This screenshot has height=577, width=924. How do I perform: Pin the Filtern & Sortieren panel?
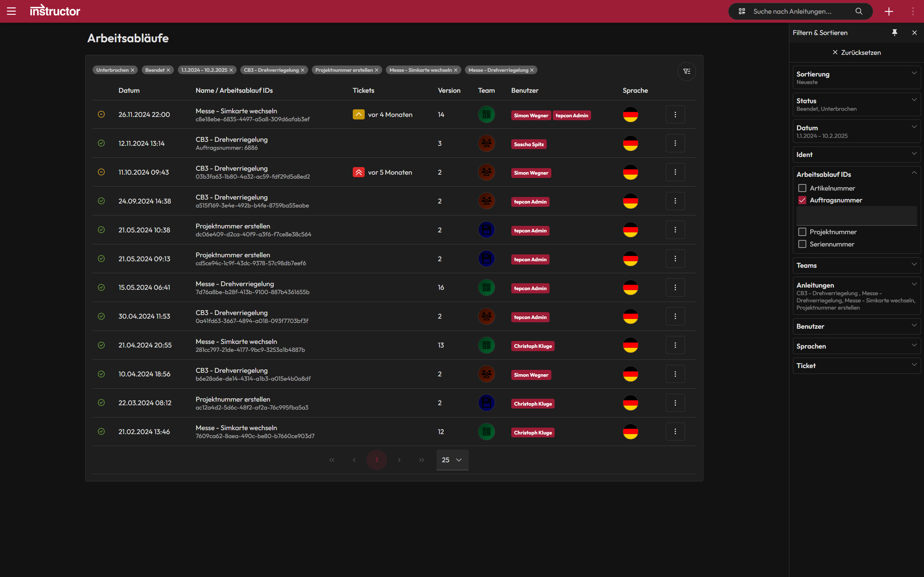[x=895, y=32]
